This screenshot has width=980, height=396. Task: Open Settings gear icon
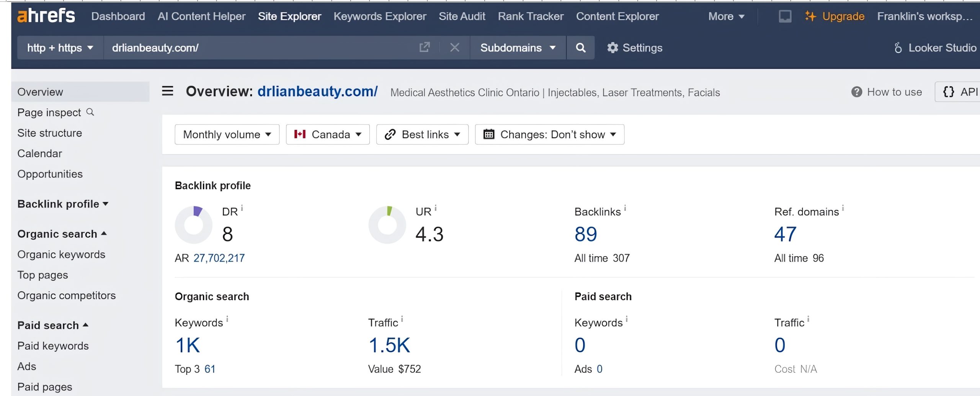[612, 47]
